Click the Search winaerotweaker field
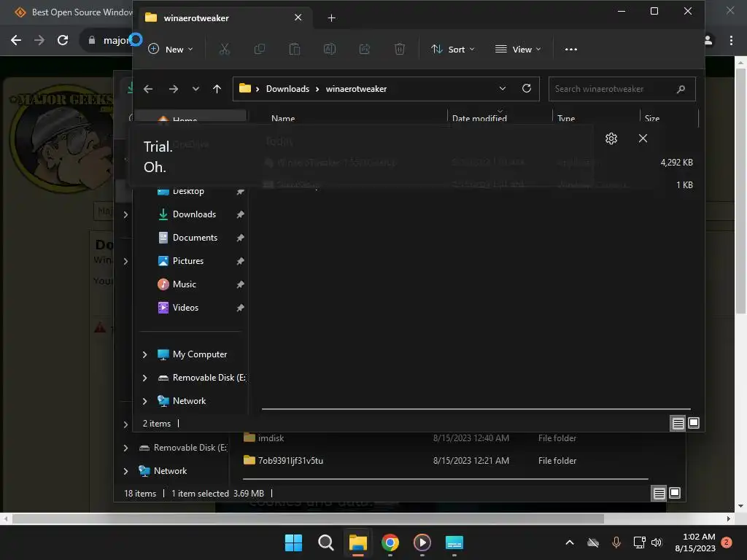Screen dimensions: 747x560 click(x=622, y=89)
